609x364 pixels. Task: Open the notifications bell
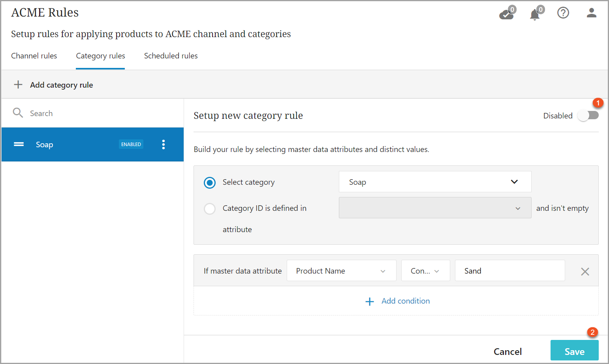click(x=535, y=15)
